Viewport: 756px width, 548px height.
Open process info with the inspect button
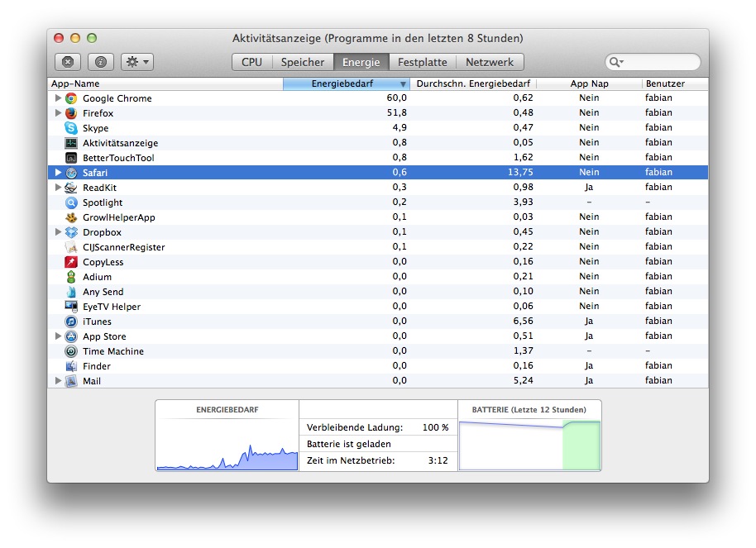[100, 62]
